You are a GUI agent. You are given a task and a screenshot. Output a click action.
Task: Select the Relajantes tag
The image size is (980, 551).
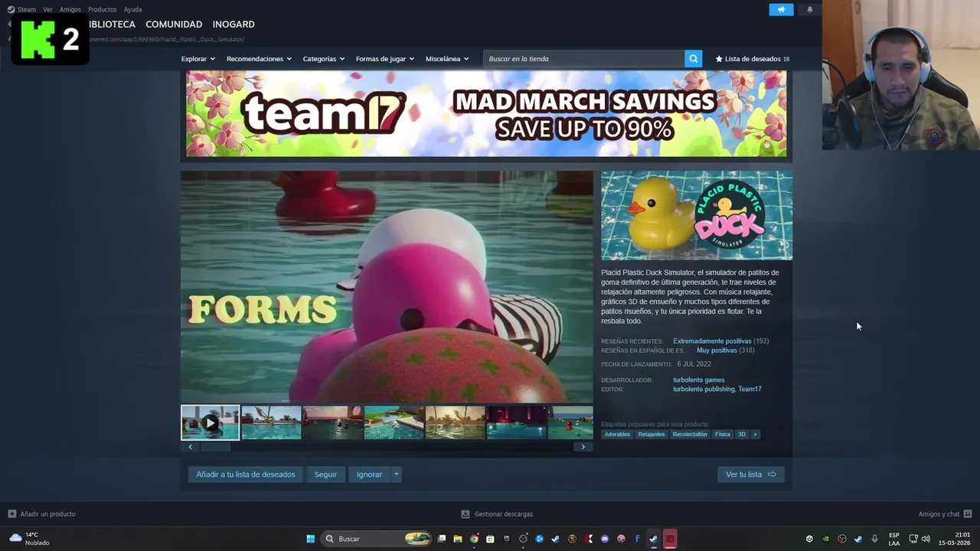click(x=652, y=435)
